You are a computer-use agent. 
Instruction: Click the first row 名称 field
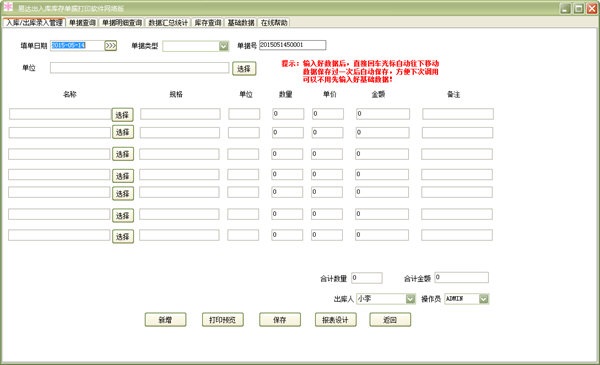(60, 114)
